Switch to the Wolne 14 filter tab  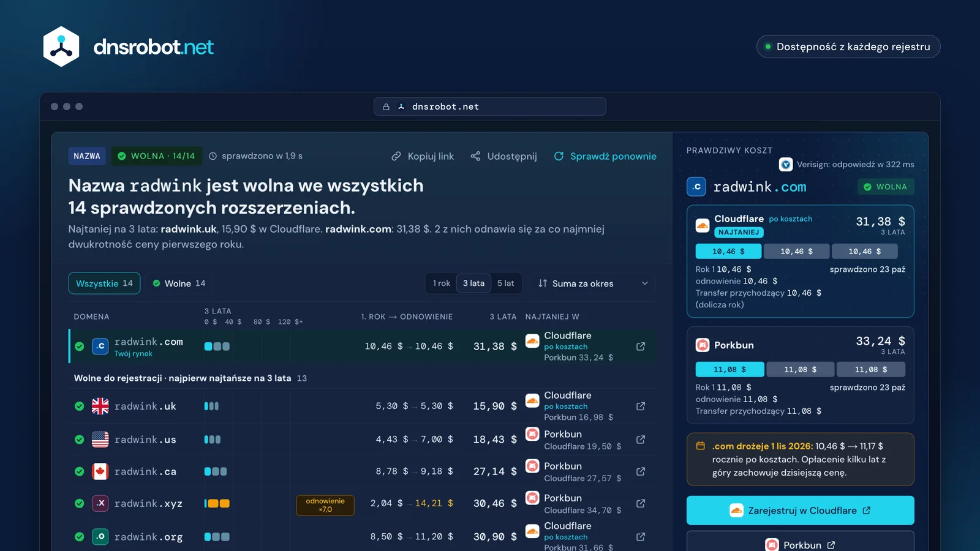coord(179,283)
